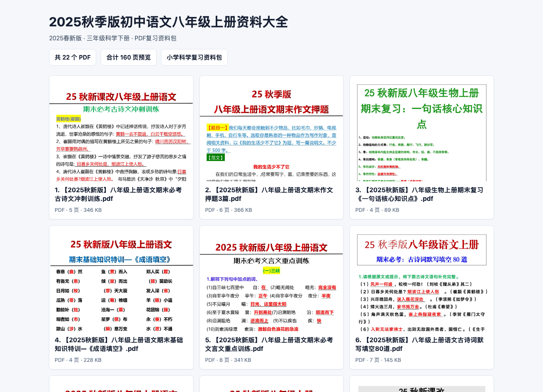
Task: Open preview thumbnail of 期末作文押题 PDF
Action: tap(271, 129)
